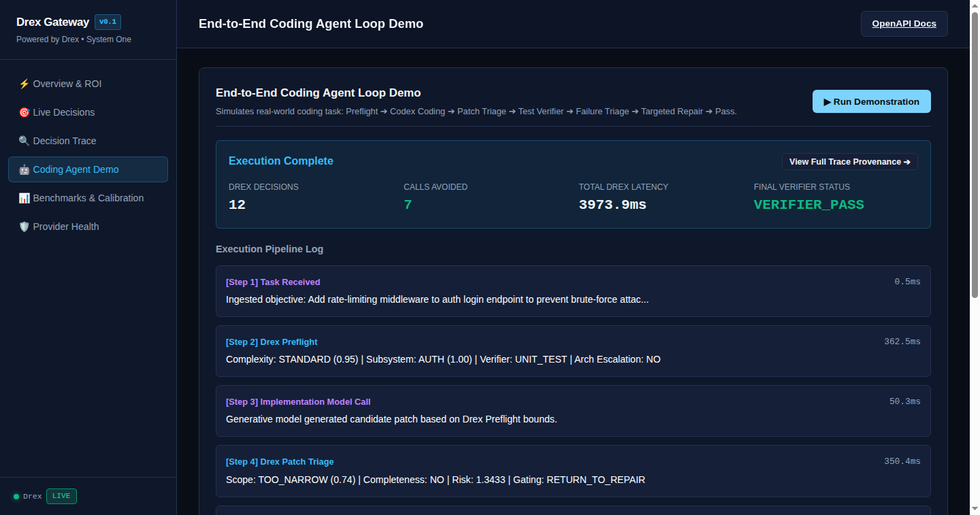Click the 0.5ms timing of Step 1
The height and width of the screenshot is (515, 980).
point(907,282)
